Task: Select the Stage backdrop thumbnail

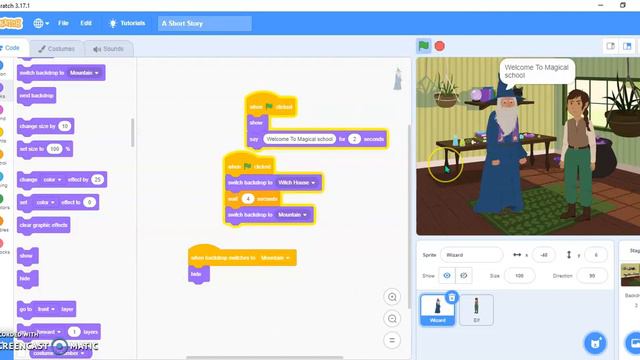Action: pos(630,275)
